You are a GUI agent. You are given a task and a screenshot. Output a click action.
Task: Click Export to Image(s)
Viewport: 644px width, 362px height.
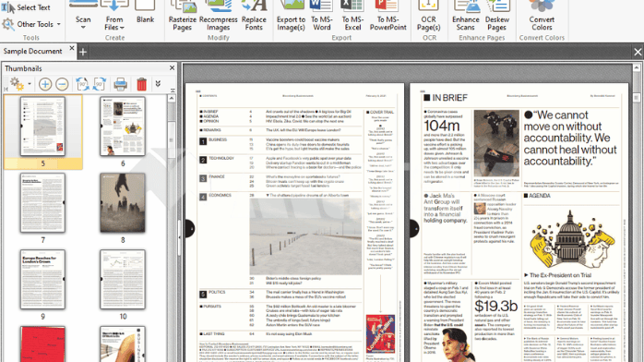[x=291, y=17]
